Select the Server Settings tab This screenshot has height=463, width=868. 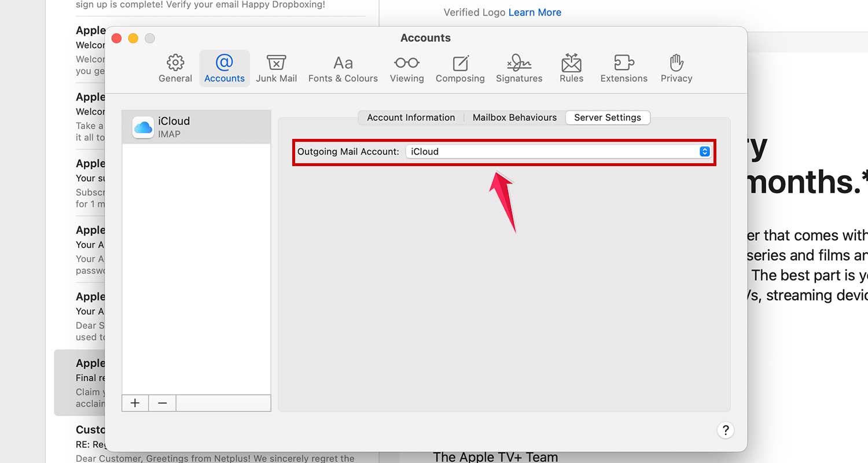click(x=608, y=117)
